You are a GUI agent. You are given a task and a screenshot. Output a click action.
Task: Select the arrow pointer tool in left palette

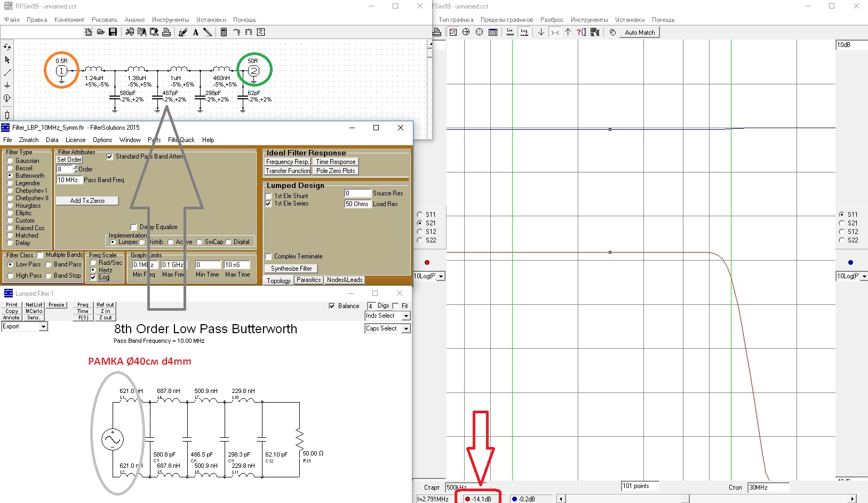pyautogui.click(x=7, y=60)
